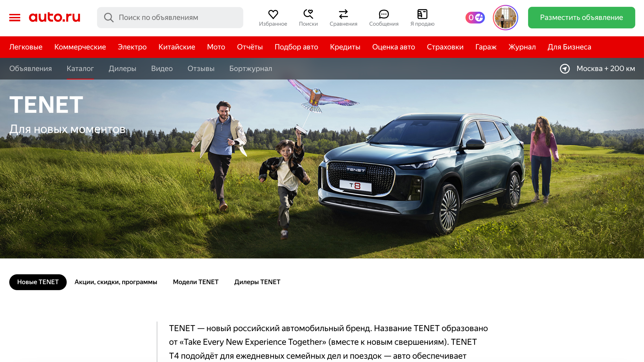Click the slogan 'Для новых моментов'
644x362 pixels.
click(x=67, y=129)
